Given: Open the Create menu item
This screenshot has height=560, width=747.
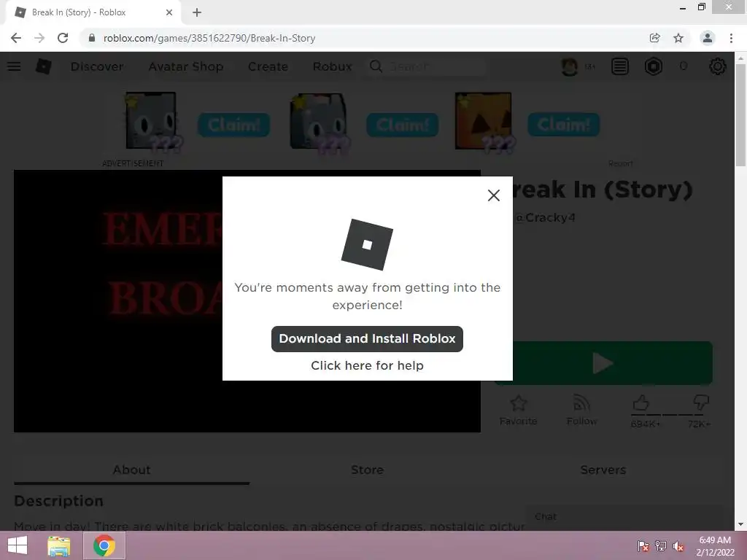Looking at the screenshot, I should pyautogui.click(x=268, y=66).
